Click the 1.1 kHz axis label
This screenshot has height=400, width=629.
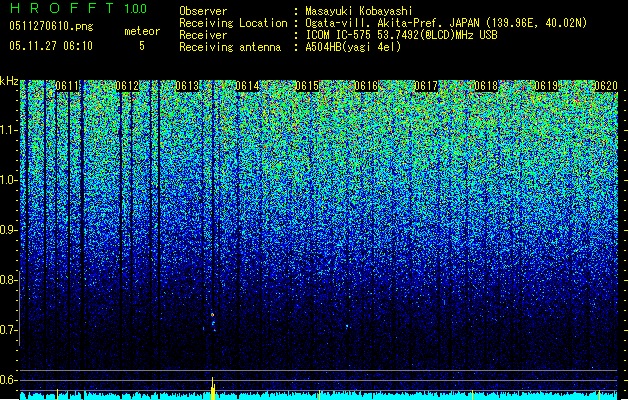8,130
